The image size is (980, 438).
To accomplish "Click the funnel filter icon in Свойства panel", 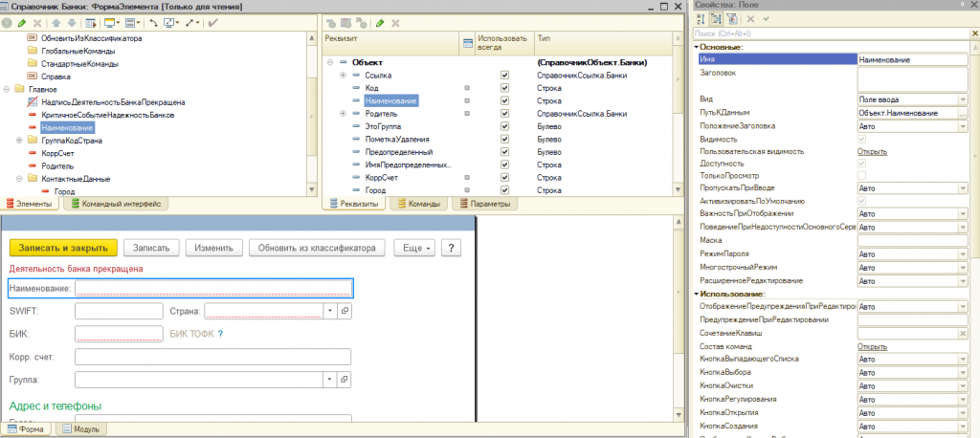I will [x=730, y=19].
